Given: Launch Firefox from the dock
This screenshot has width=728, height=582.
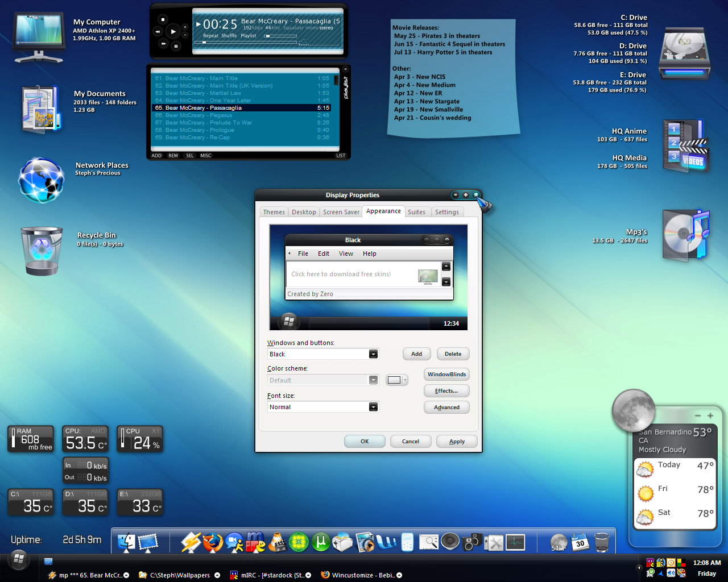Looking at the screenshot, I should click(x=213, y=542).
